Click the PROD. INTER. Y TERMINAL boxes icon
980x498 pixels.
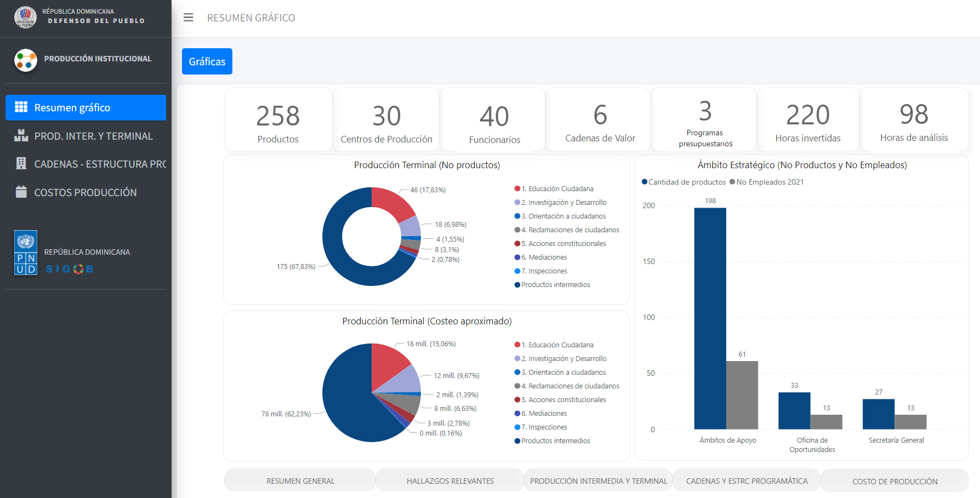tap(21, 135)
